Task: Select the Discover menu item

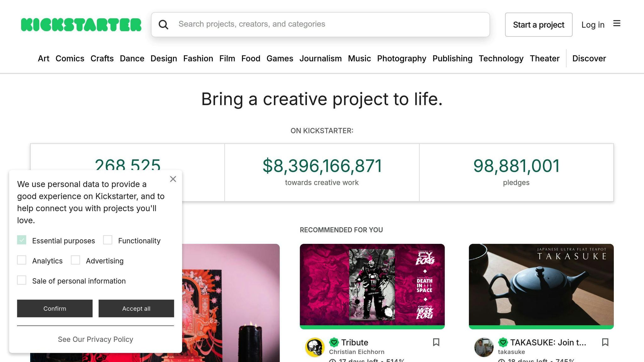Action: coord(589,58)
